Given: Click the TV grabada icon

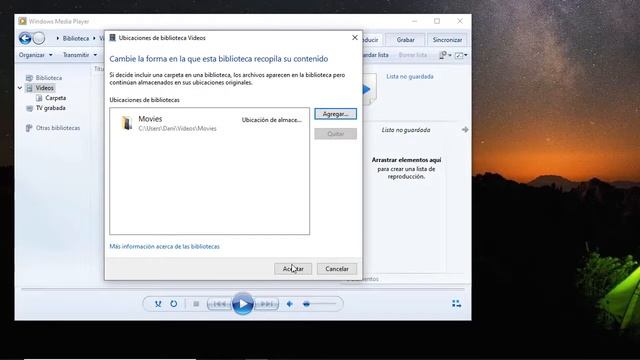Looking at the screenshot, I should 29,108.
